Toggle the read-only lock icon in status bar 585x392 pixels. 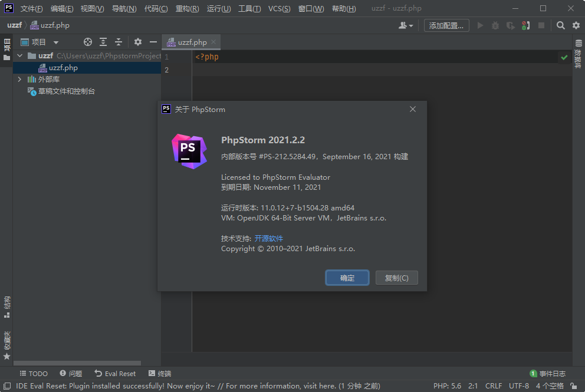(574, 386)
